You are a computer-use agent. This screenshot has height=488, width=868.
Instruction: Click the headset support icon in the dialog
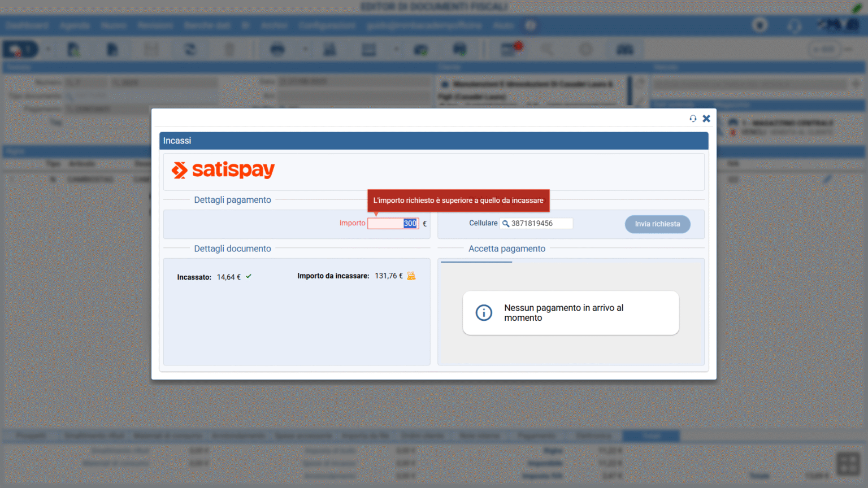point(693,119)
